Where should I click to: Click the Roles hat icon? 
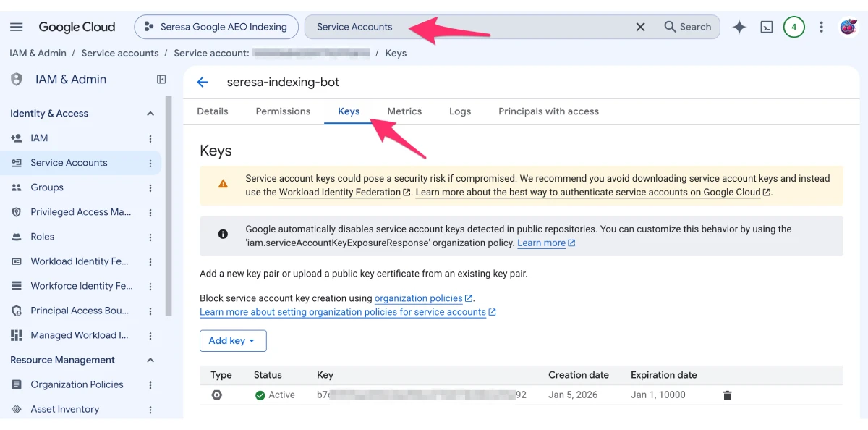pos(17,237)
